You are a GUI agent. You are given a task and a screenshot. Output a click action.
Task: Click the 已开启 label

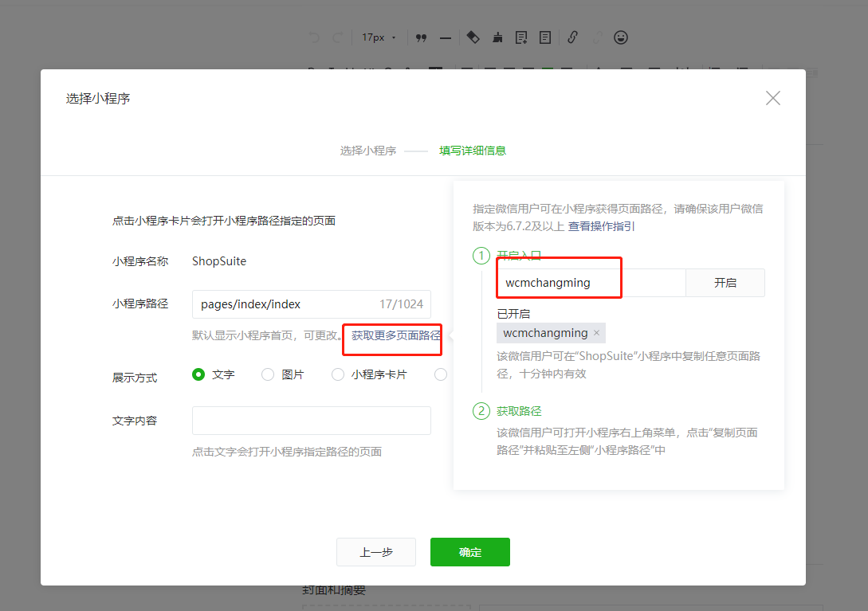click(x=513, y=314)
